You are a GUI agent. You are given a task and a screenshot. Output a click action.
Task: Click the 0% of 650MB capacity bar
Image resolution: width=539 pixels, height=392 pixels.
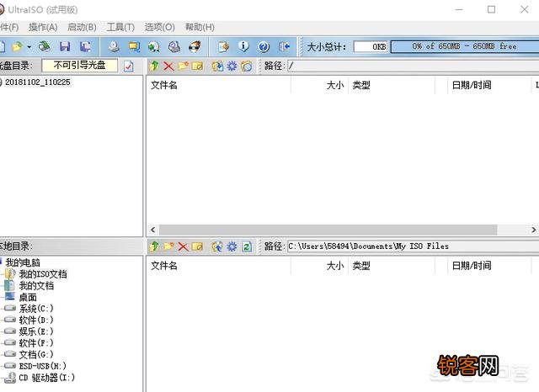pyautogui.click(x=465, y=46)
